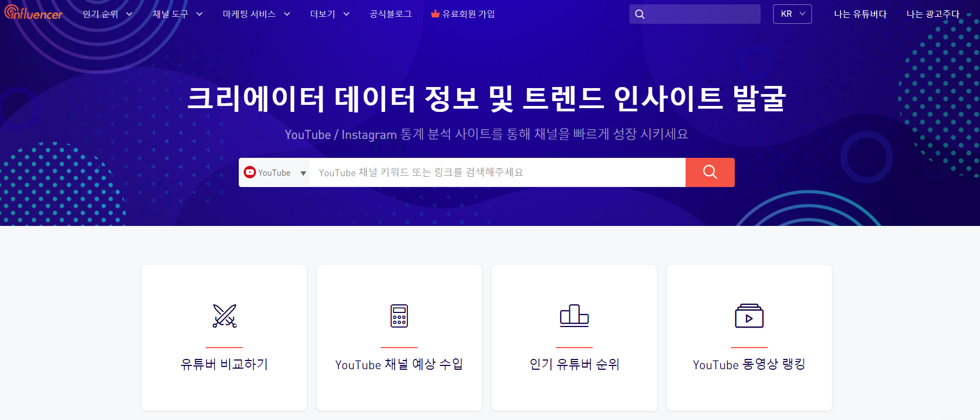Click the crown icon next to 유료회원 가입
This screenshot has height=420, width=980.
(435, 14)
